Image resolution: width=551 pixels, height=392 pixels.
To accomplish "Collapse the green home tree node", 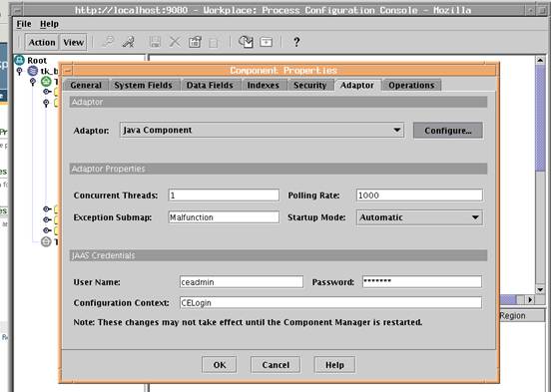I will click(x=33, y=82).
